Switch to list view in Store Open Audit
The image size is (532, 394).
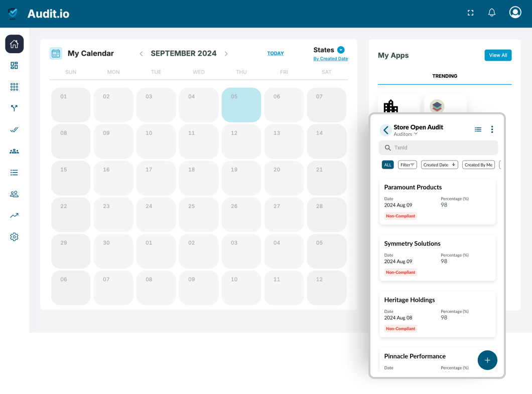478,129
